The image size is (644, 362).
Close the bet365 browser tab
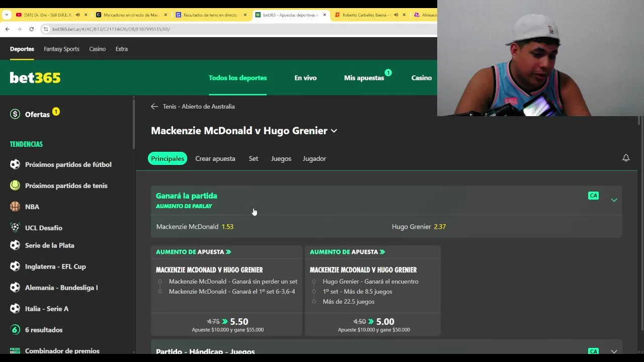325,15
